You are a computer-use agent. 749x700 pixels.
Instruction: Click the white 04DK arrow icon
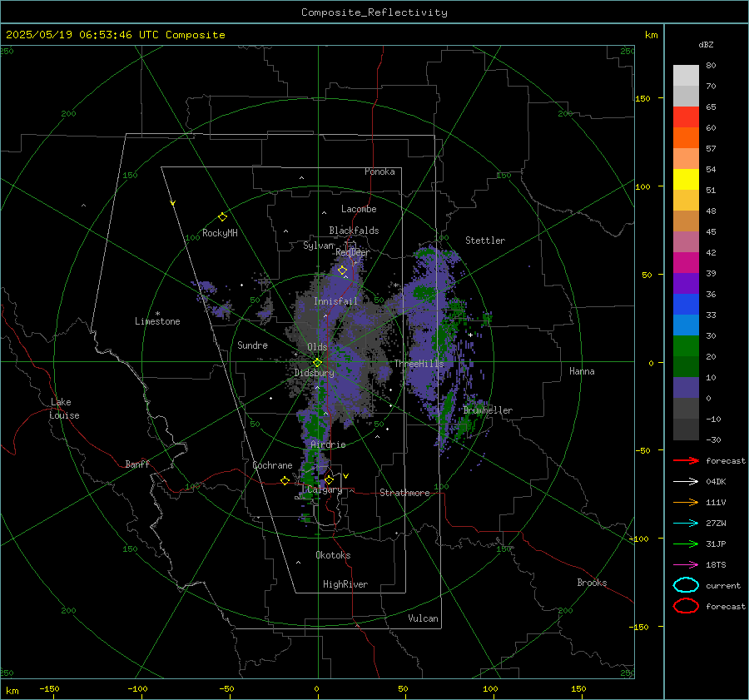[x=686, y=482]
